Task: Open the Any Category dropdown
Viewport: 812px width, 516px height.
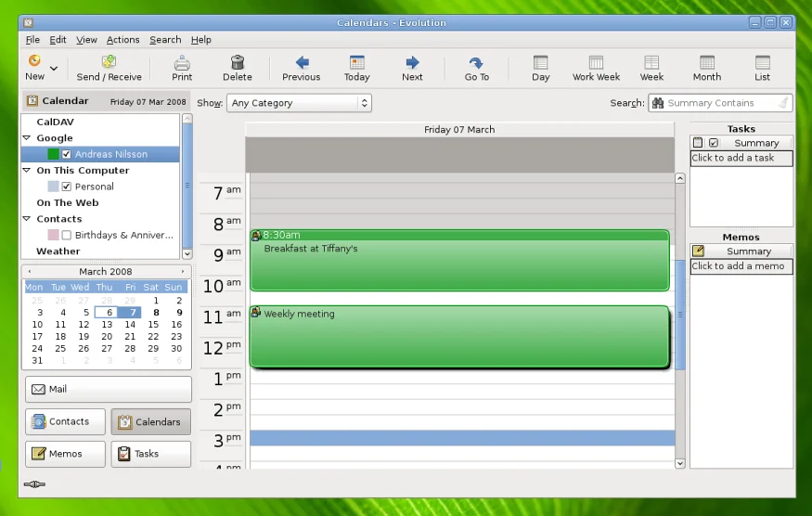Action: point(299,103)
